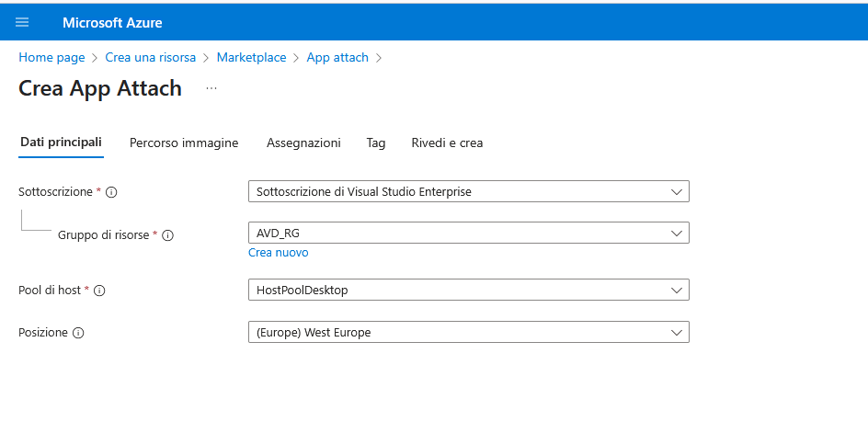This screenshot has height=422, width=868.
Task: Click the Crea App Attach page heading
Action: pos(100,88)
